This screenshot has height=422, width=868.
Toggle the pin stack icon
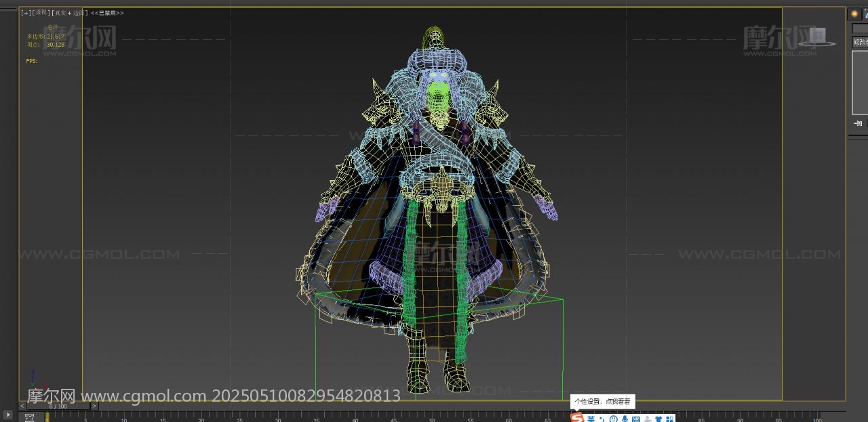(859, 123)
